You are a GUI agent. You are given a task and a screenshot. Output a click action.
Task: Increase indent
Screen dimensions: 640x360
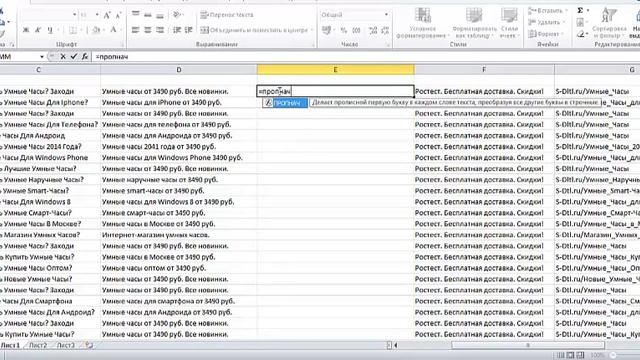tap(189, 30)
